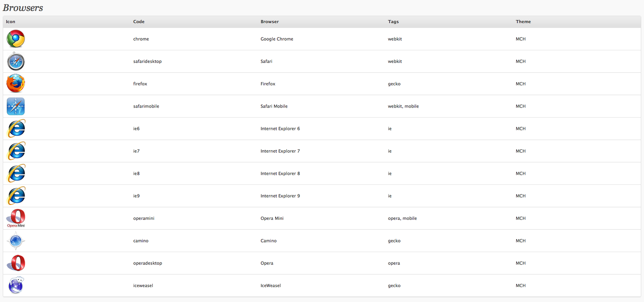This screenshot has width=644, height=302.
Task: Open the Safari Mobile icon
Action: click(x=16, y=106)
